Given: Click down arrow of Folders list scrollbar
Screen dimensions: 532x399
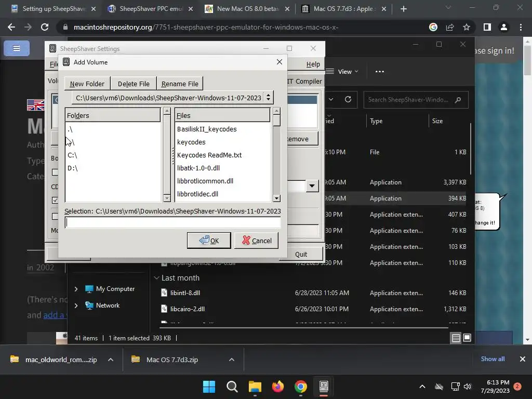Looking at the screenshot, I should (x=167, y=198).
